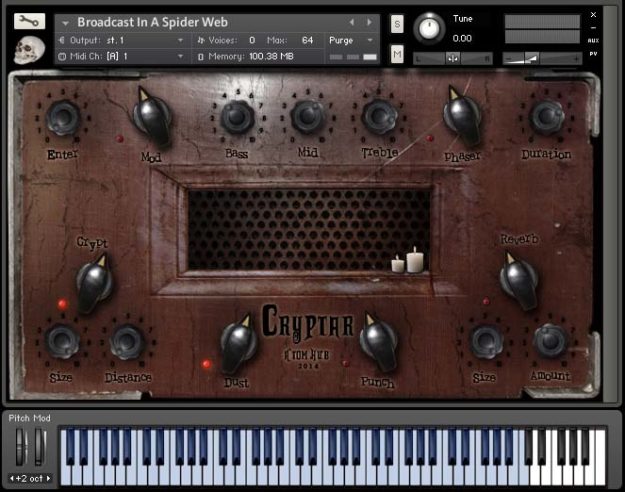Viewport: 625px width, 492px height.
Task: Expand the instrument menu arrow beside the title
Action: tap(65, 23)
